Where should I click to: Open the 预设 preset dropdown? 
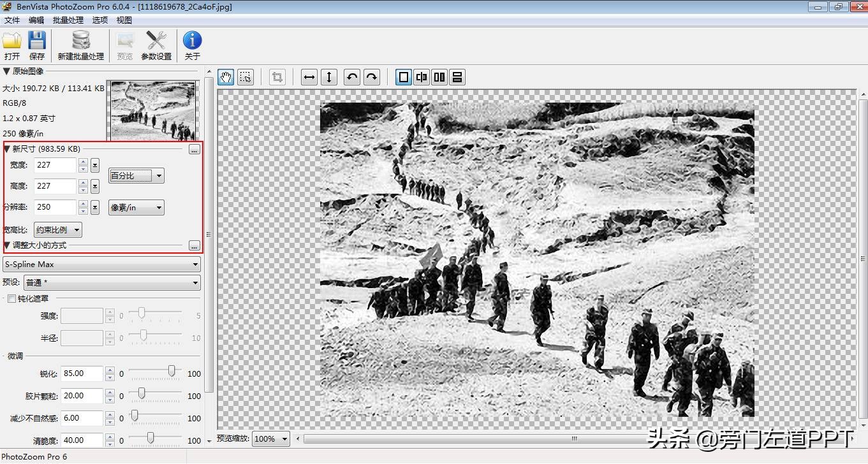(112, 282)
